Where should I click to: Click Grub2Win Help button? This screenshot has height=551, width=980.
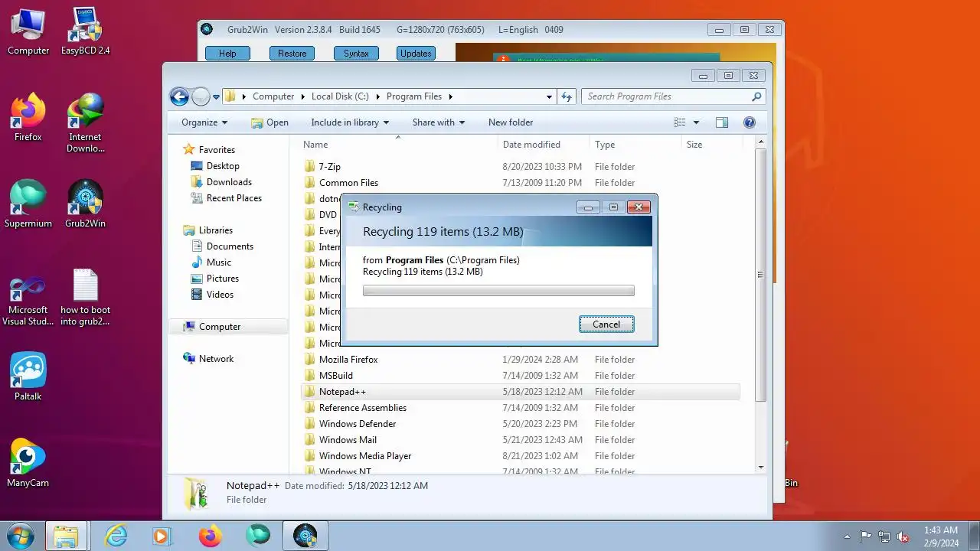coord(227,54)
